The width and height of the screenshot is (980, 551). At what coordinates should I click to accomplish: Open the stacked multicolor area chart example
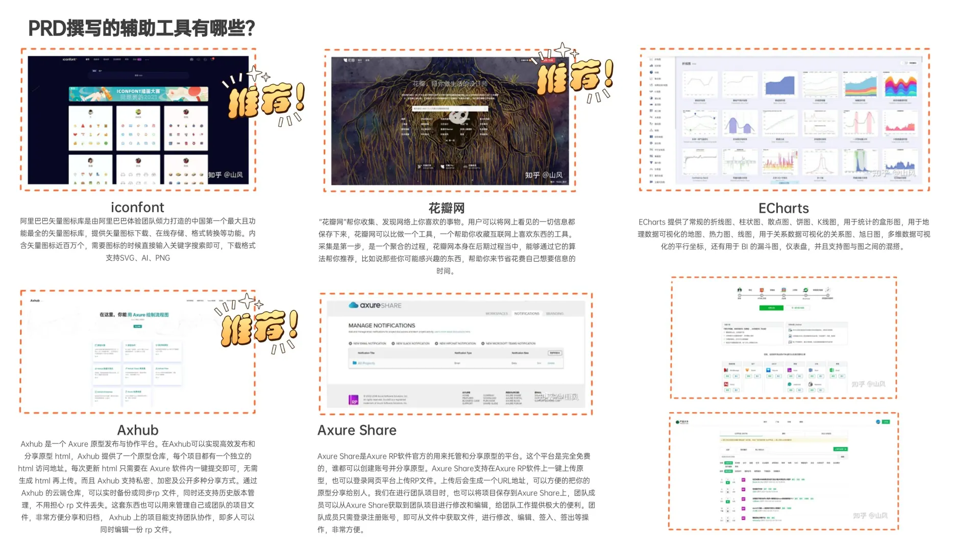click(x=860, y=85)
